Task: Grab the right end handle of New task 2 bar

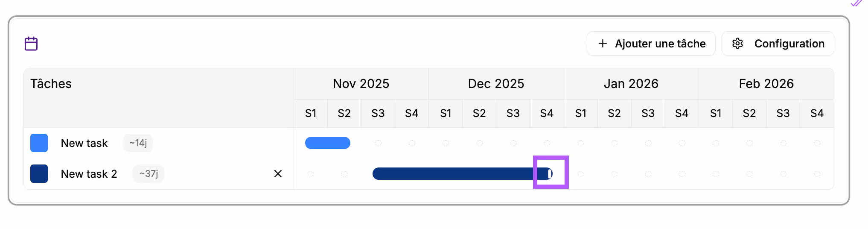Action: [x=550, y=173]
